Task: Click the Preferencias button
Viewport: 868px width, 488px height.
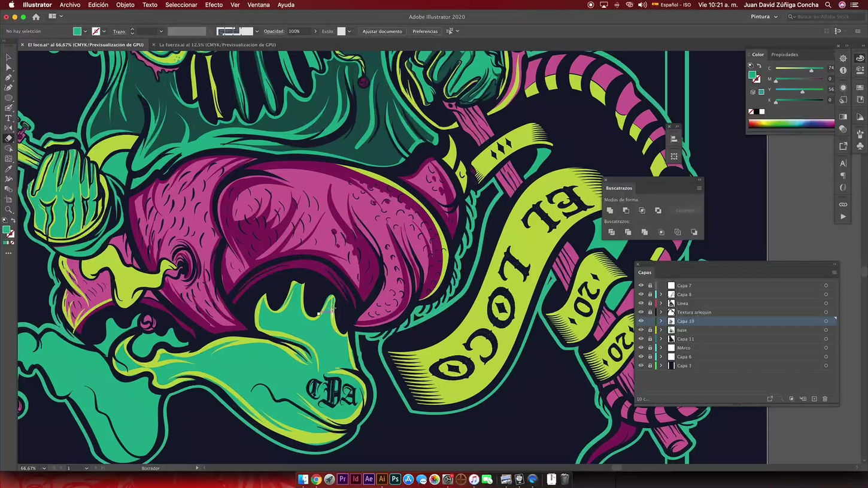Action: point(425,31)
